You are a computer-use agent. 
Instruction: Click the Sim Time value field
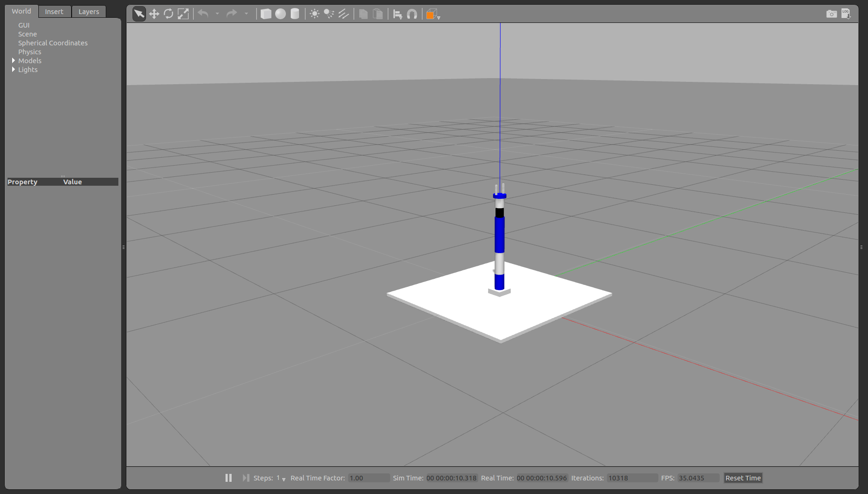point(452,478)
